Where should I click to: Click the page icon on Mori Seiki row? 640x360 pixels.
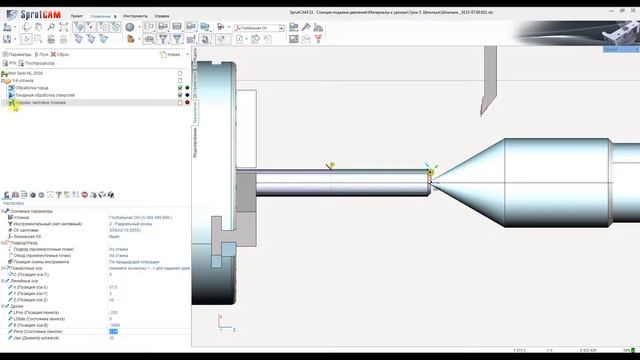(180, 73)
